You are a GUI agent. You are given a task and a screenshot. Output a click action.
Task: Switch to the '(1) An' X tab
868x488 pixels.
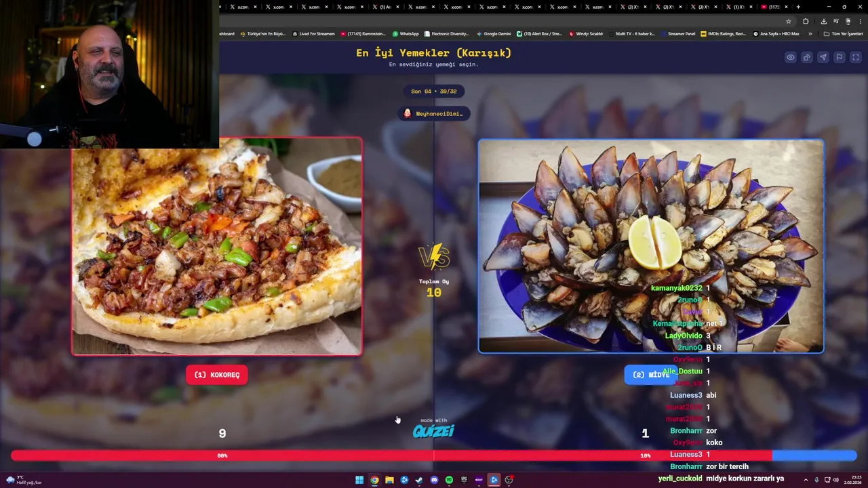point(387,7)
